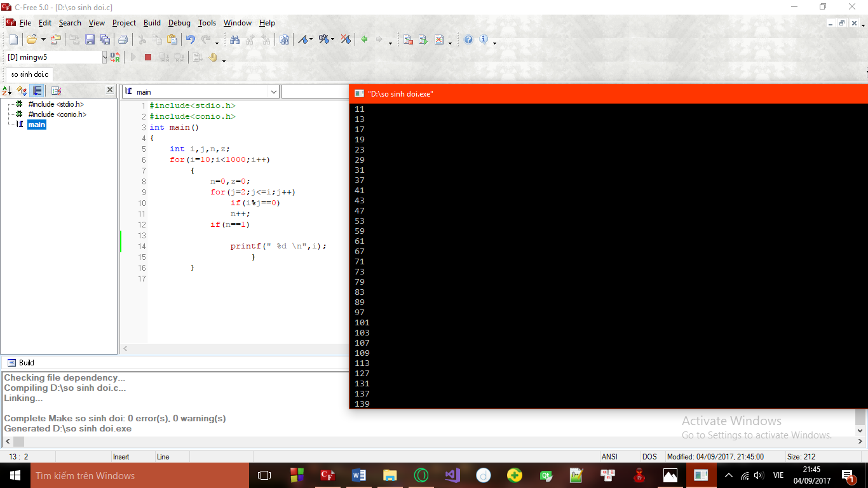This screenshot has width=868, height=488.
Task: Click the Save file icon in the toolbar
Action: [x=90, y=39]
